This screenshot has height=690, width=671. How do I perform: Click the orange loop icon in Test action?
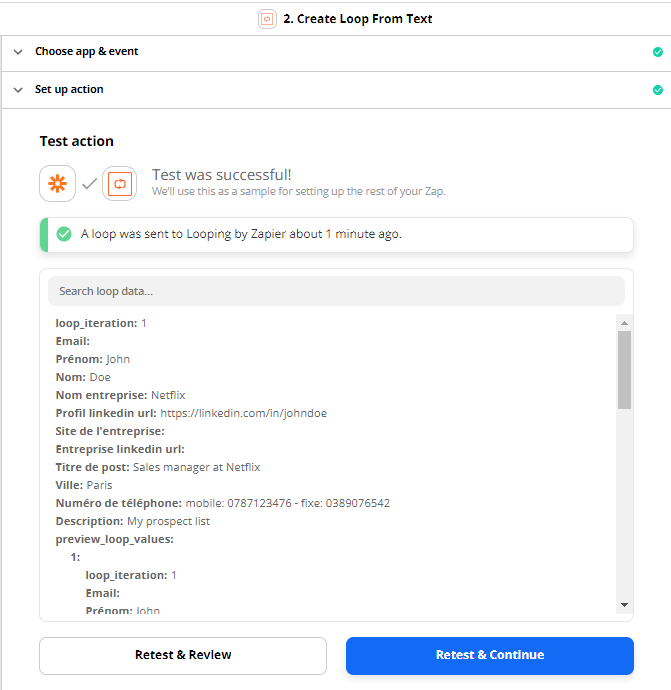point(120,184)
